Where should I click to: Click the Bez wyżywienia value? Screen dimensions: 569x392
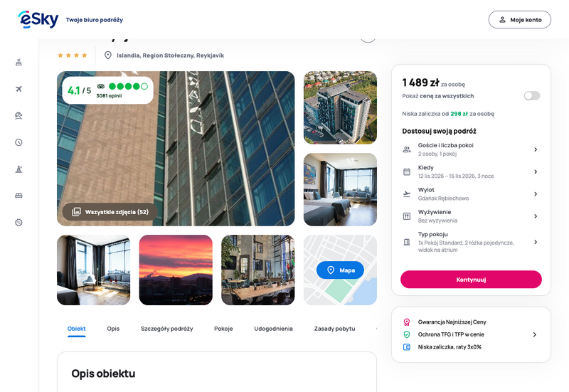(x=437, y=221)
